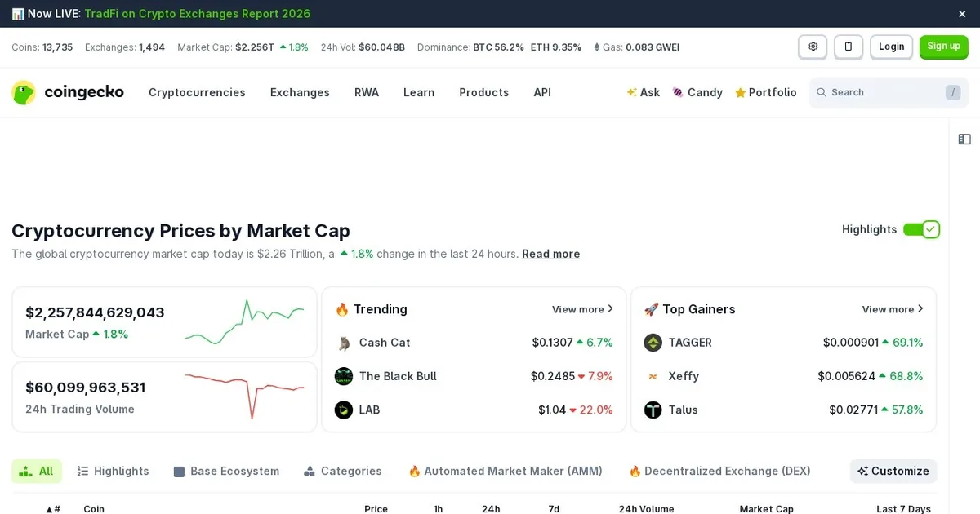Image resolution: width=980 pixels, height=514 pixels.
Task: Open Cash Cat trending coin name
Action: (x=385, y=343)
